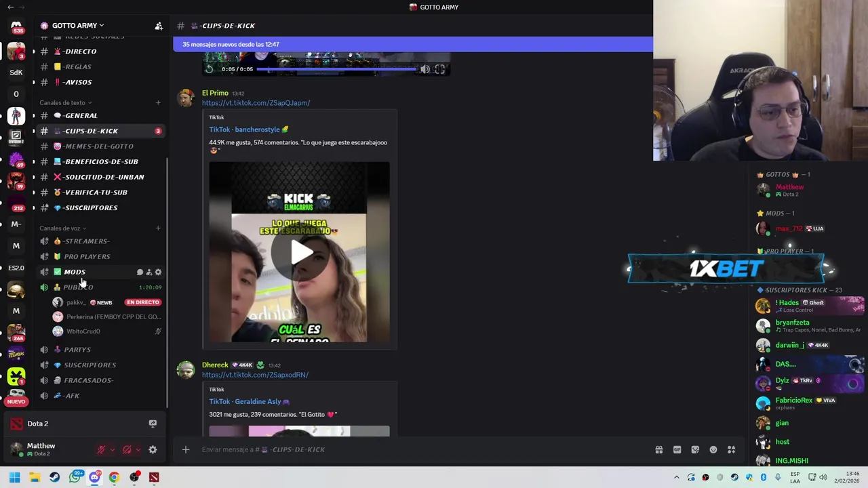Viewport: 868px width, 488px height.
Task: Open the -GENERAL text channel
Action: point(100,115)
